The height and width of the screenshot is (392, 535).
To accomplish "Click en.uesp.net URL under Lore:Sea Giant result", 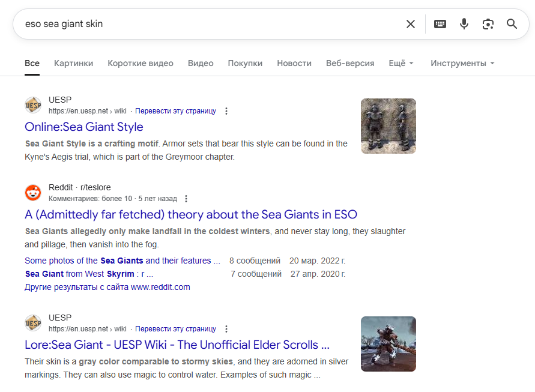I will point(87,329).
